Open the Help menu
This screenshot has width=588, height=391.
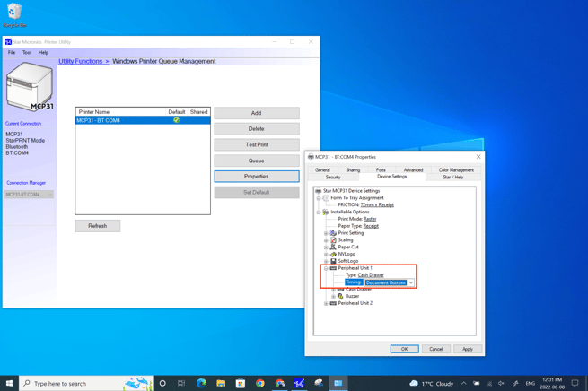pyautogui.click(x=43, y=52)
